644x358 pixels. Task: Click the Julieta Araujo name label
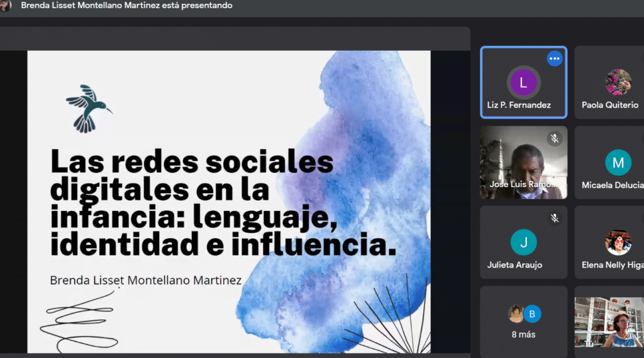tap(514, 265)
